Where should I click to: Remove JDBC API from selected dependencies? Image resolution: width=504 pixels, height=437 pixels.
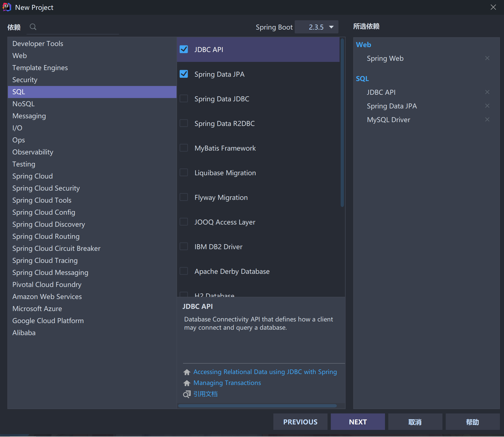pyautogui.click(x=487, y=92)
